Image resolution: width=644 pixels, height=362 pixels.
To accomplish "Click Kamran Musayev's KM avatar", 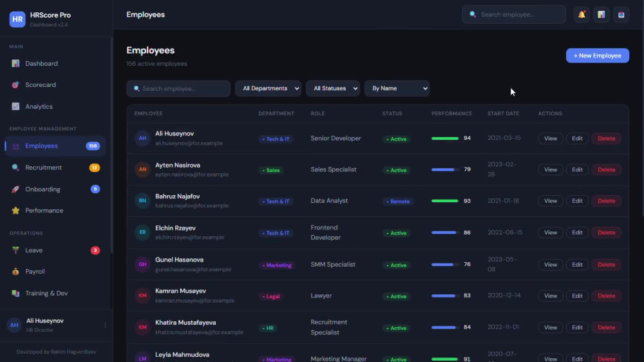I will pyautogui.click(x=142, y=296).
